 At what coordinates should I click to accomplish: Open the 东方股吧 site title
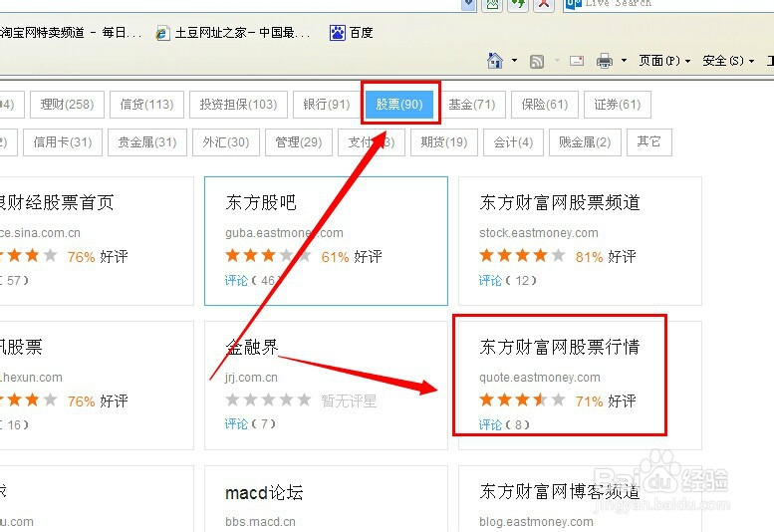[x=261, y=202]
